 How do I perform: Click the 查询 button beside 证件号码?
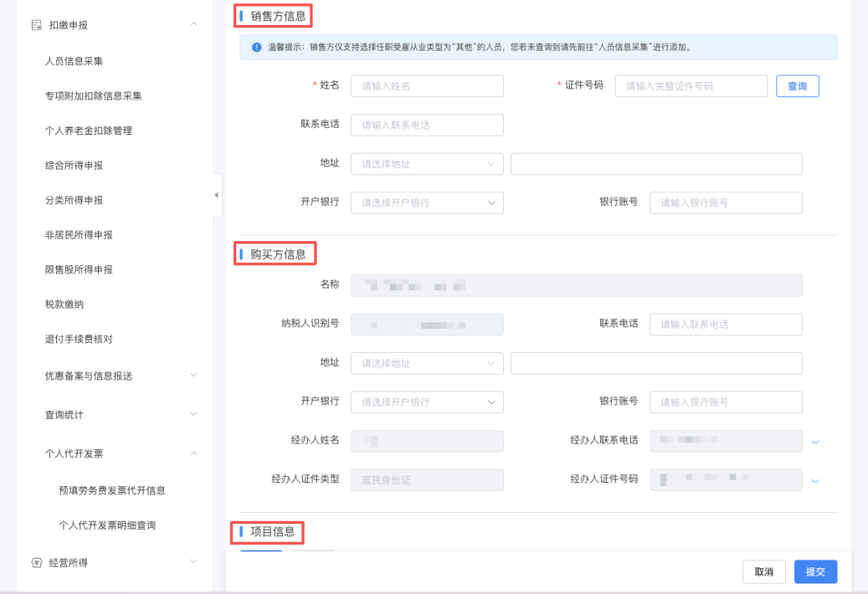797,86
